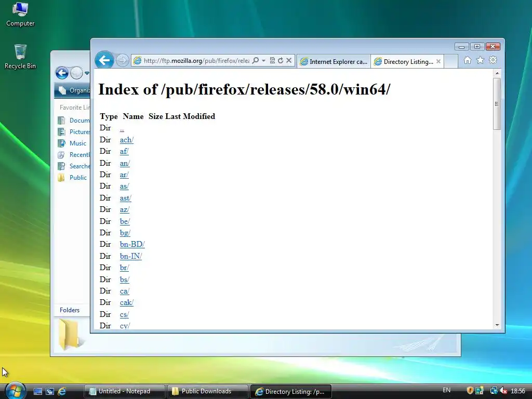
Task: Launch Internet Explorer from quick launch
Action: pos(62,391)
